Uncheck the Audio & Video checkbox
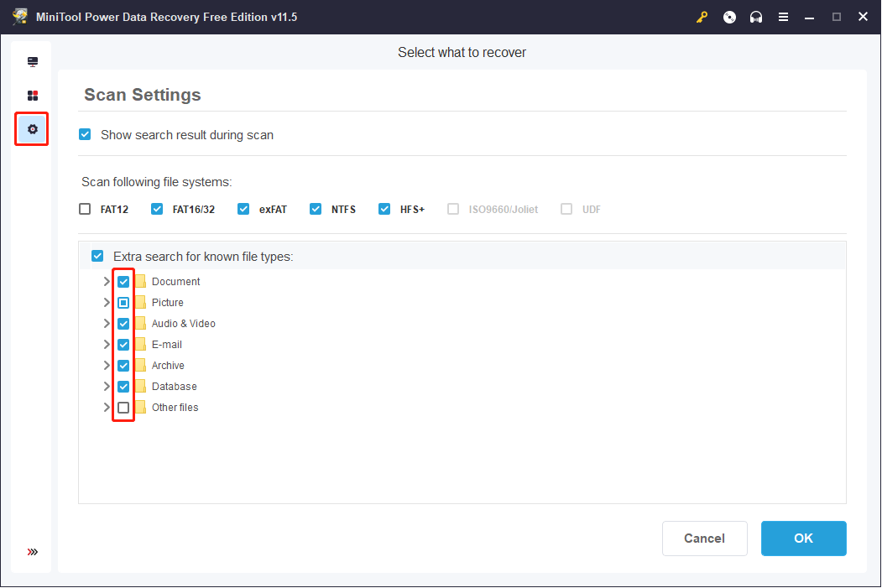Viewport: 882px width, 588px height. (x=123, y=324)
